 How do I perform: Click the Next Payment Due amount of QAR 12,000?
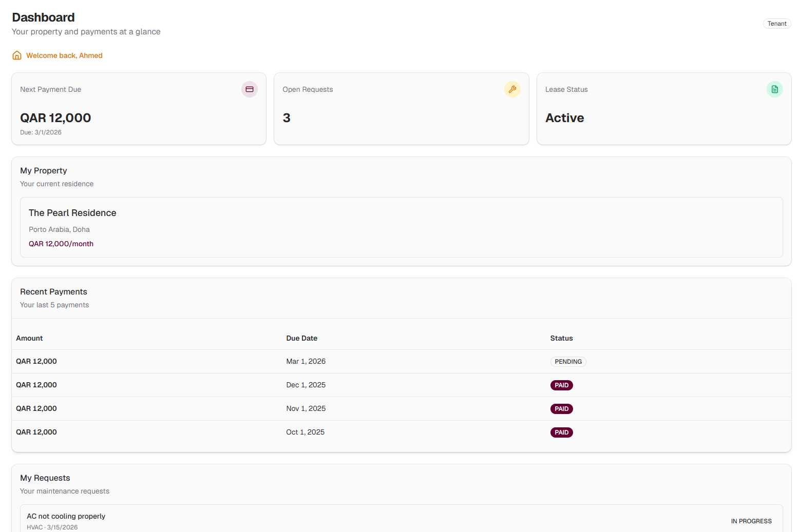click(x=55, y=117)
